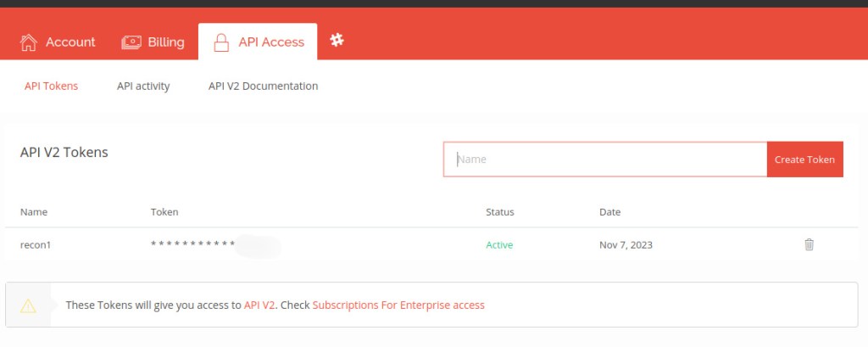Open the Billing tab label
Image resolution: width=868 pixels, height=347 pixels.
166,42
